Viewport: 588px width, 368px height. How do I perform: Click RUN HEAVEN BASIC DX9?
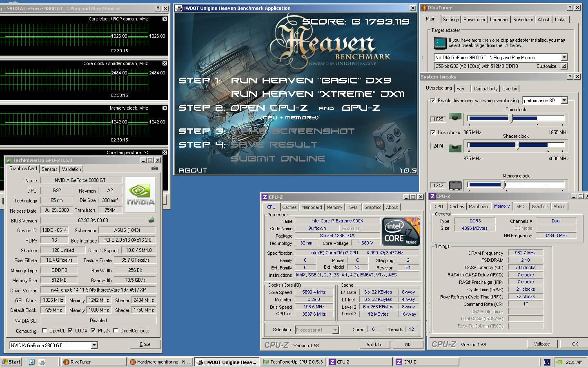311,81
